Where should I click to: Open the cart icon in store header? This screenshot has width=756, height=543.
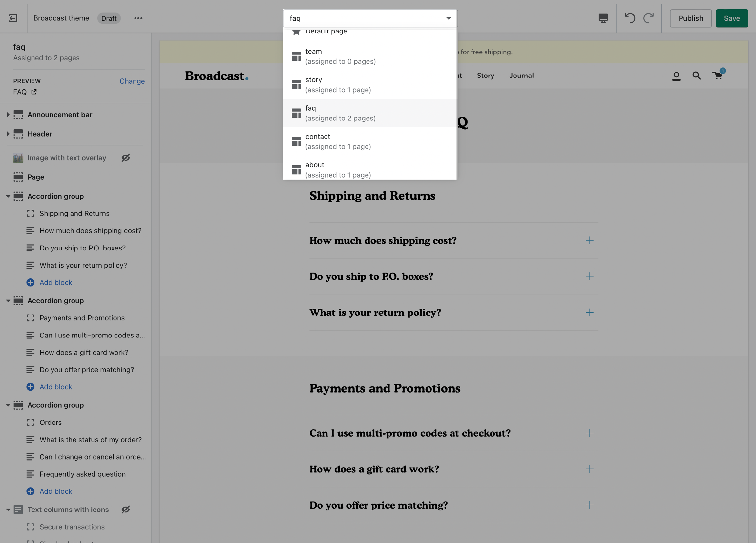point(718,76)
